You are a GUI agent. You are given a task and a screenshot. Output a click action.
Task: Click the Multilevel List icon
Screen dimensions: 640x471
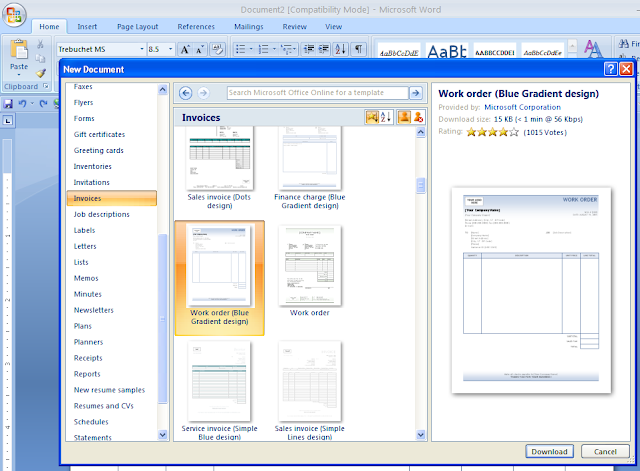(287, 50)
